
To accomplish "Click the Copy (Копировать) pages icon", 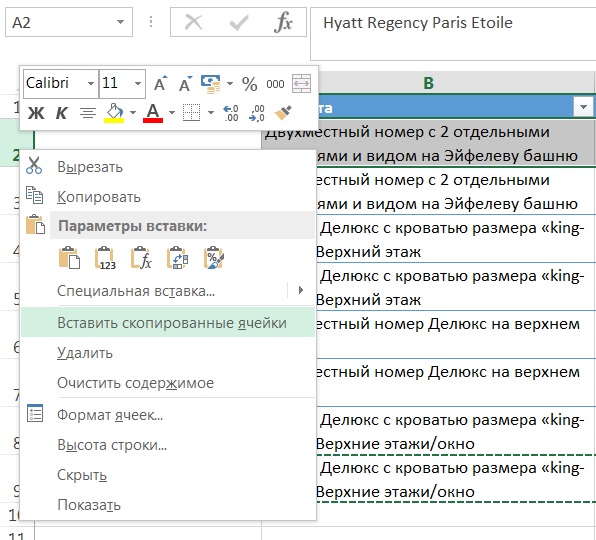I will coord(34,195).
